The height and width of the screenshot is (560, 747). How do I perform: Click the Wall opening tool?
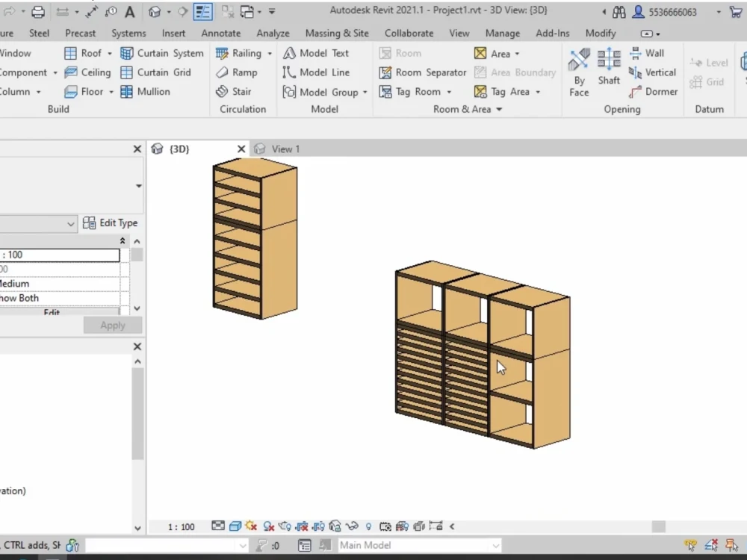coord(646,53)
